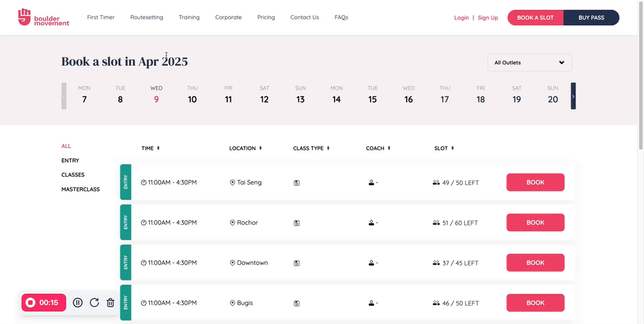Viewport: 644px width, 324px height.
Task: Open the Pricing menu item
Action: click(266, 17)
